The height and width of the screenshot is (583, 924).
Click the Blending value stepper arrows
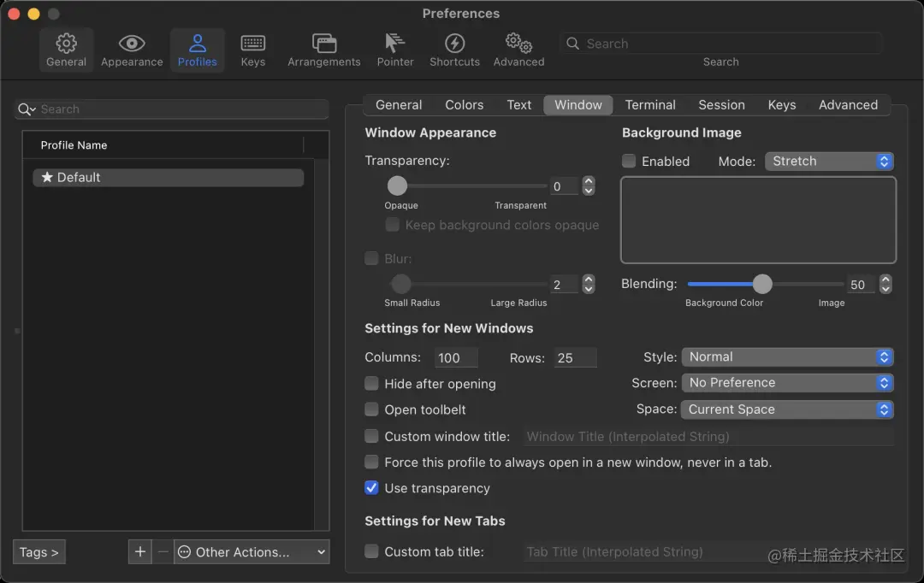(885, 285)
